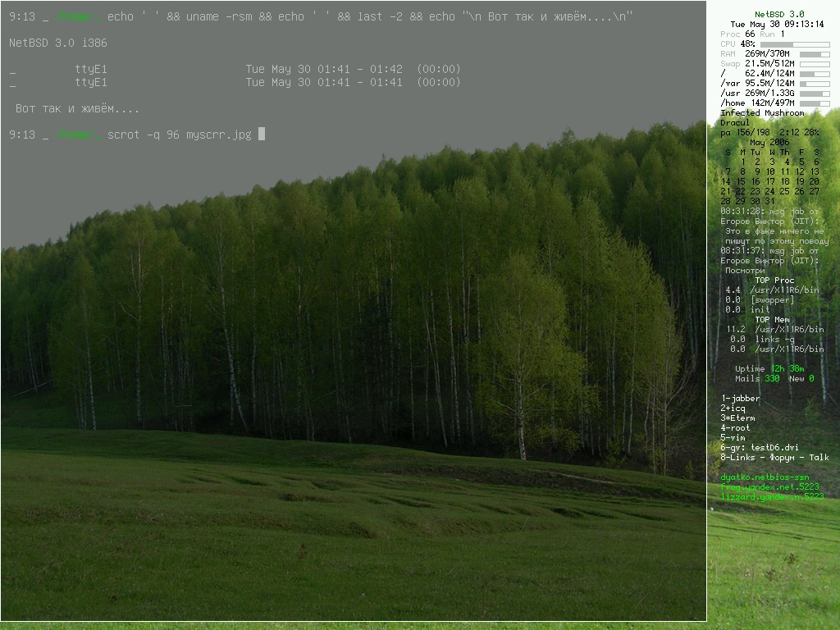Click the date 'Tue May 30 09:13:14' in panel

778,24
